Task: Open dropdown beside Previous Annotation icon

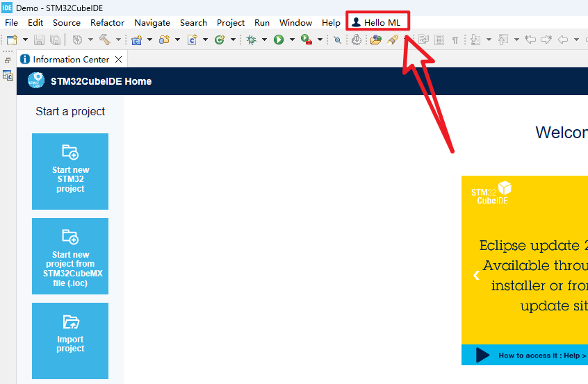Action: 516,40
